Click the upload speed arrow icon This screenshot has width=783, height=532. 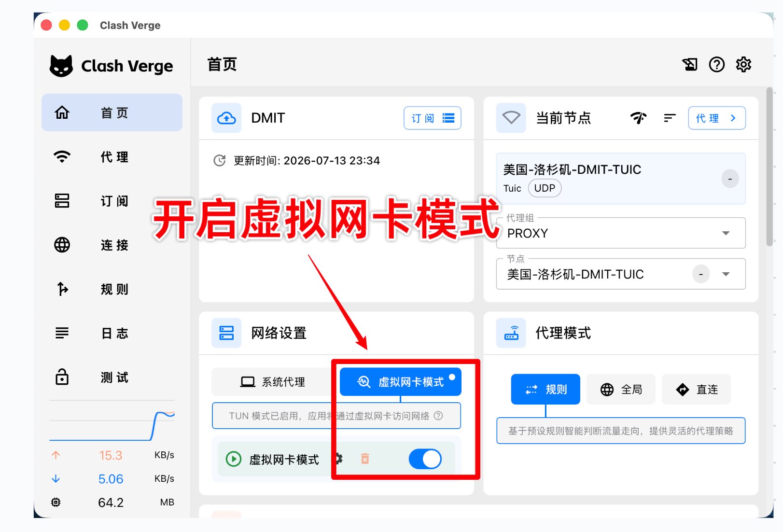pyautogui.click(x=56, y=455)
